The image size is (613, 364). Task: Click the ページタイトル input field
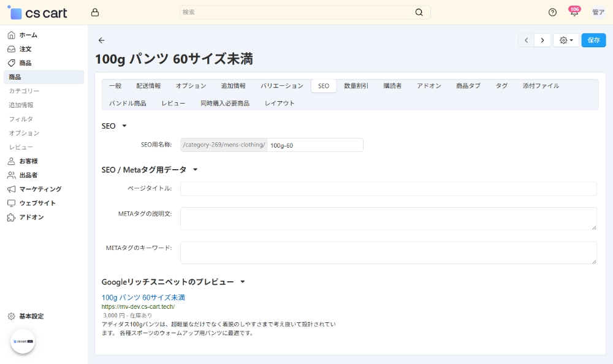388,189
